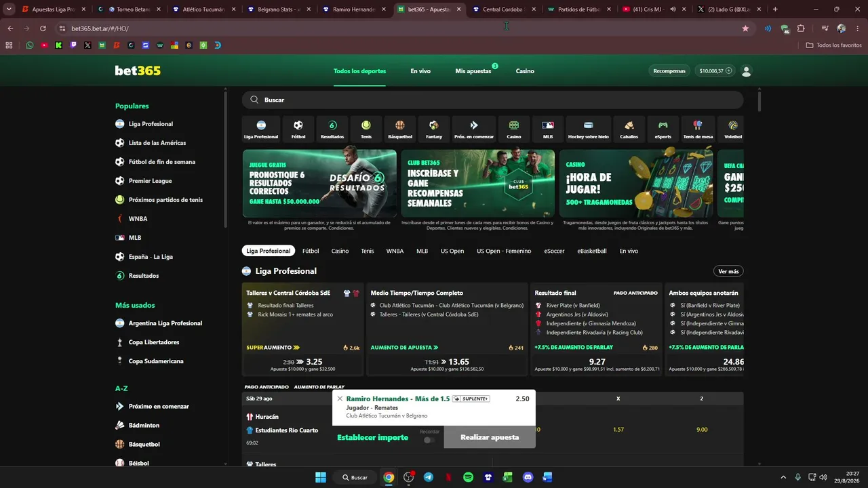The image size is (868, 488).
Task: Open the Fantasy icon
Action: click(x=434, y=129)
